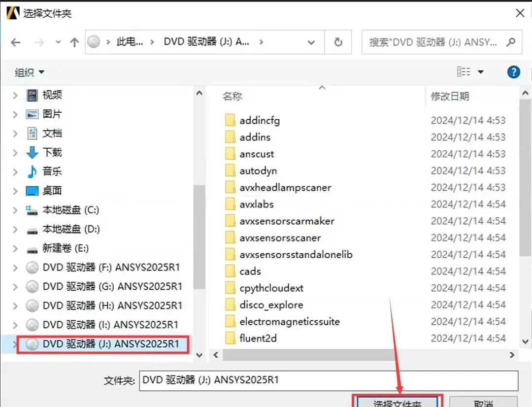Click the cads folder icon
The image size is (532, 407).
[230, 271]
